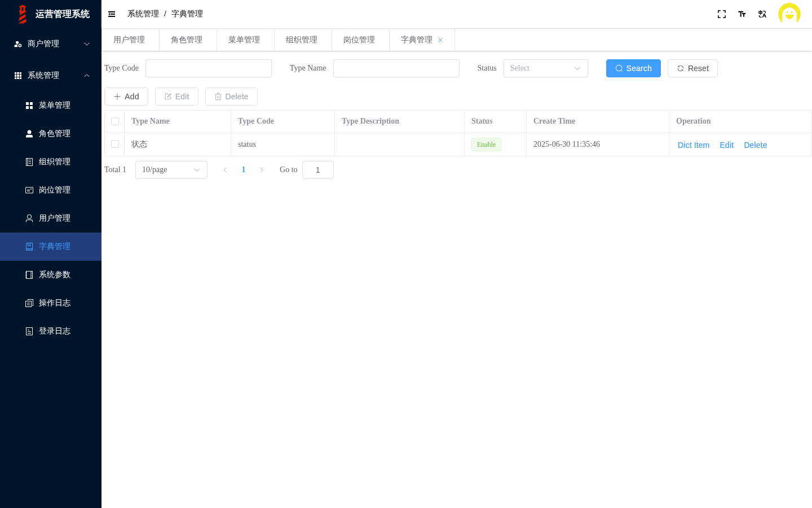This screenshot has width=812, height=508.
Task: Click the Search button
Action: click(x=633, y=68)
